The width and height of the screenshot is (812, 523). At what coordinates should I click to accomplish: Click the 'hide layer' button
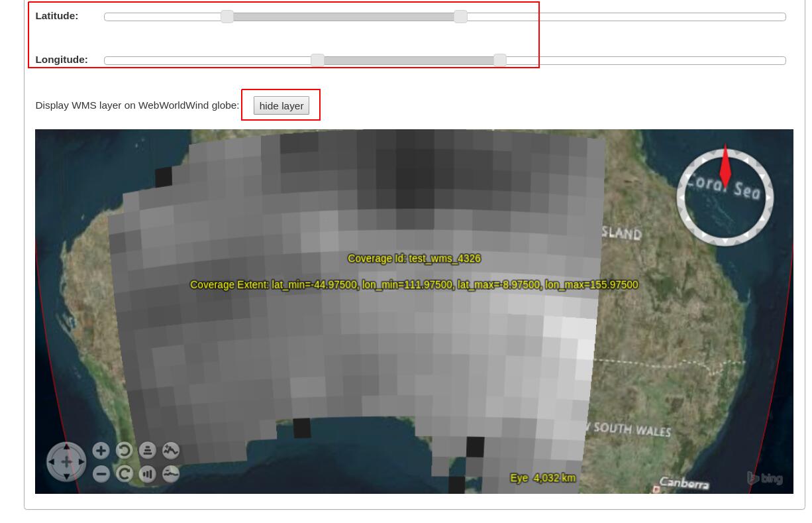tap(281, 105)
